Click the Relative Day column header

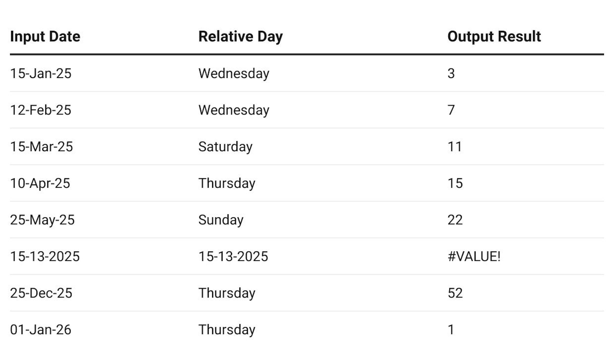tap(240, 37)
